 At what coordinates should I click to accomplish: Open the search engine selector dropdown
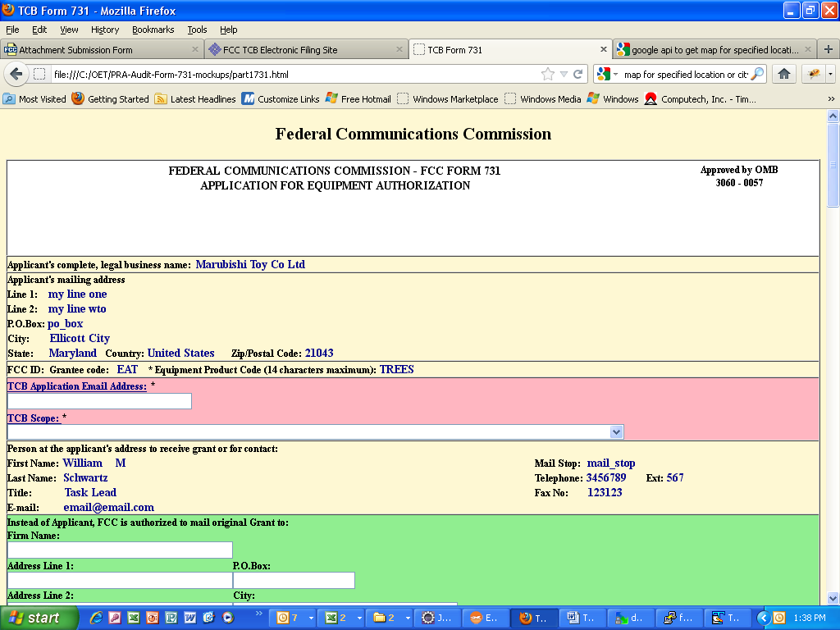coord(608,74)
